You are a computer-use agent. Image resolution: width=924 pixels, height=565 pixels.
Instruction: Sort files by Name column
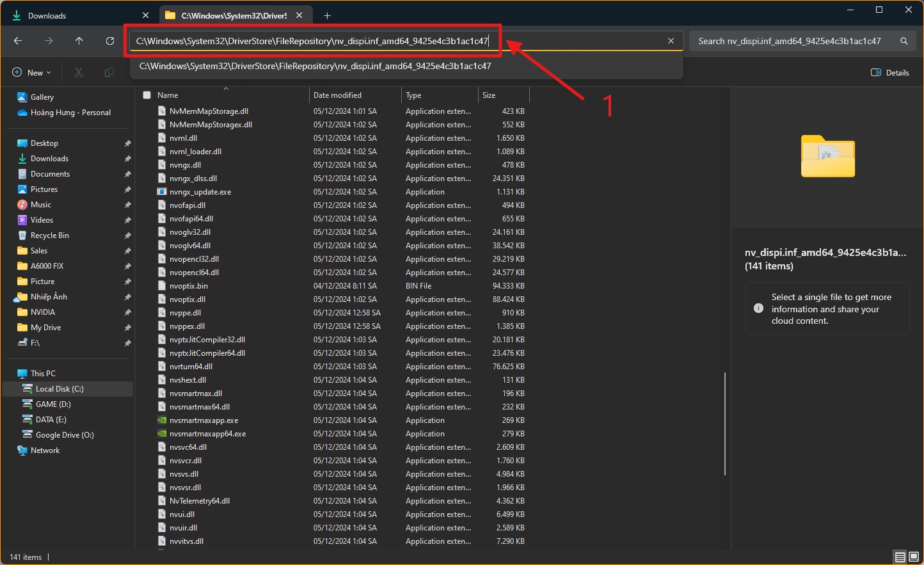coord(168,95)
